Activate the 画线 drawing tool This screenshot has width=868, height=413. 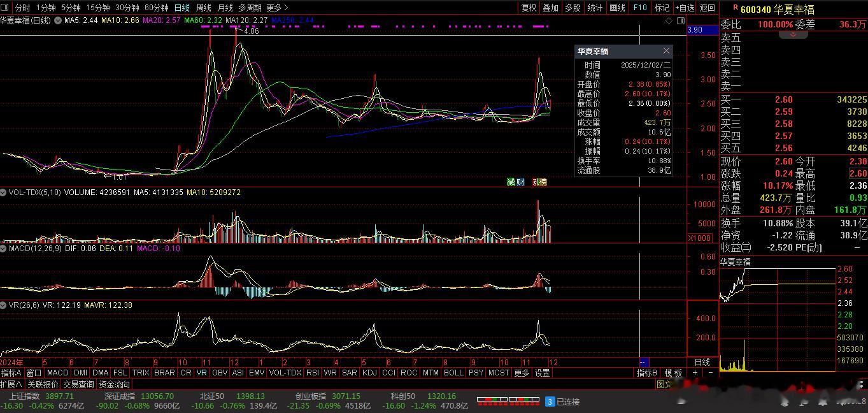pyautogui.click(x=617, y=8)
